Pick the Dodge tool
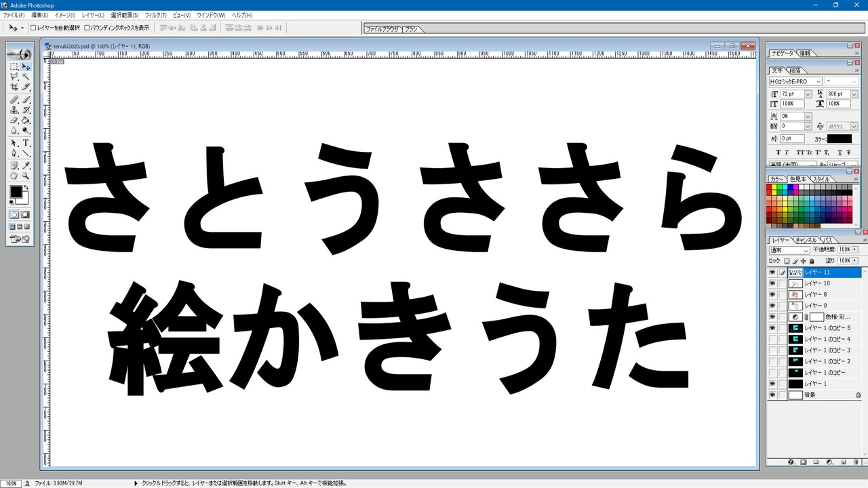 pos(26,130)
